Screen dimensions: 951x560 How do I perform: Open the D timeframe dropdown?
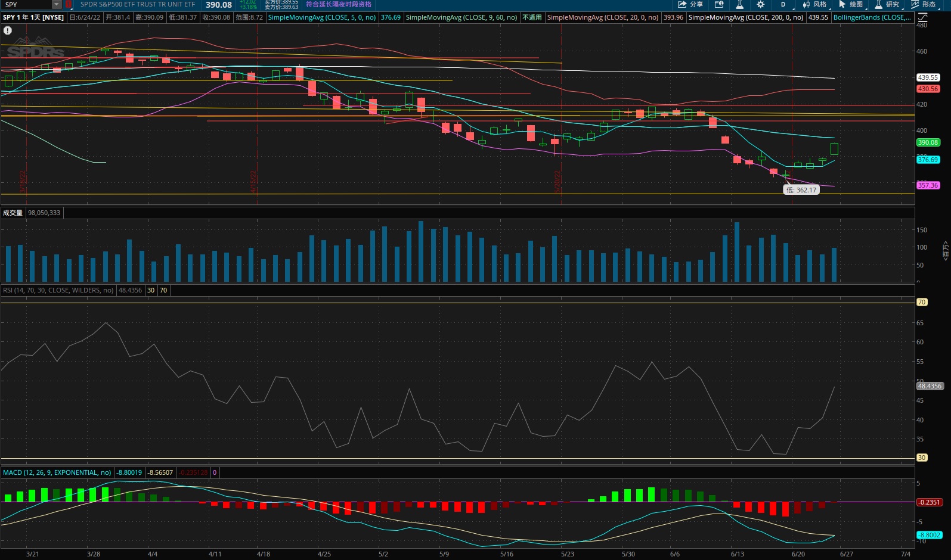(x=783, y=4)
